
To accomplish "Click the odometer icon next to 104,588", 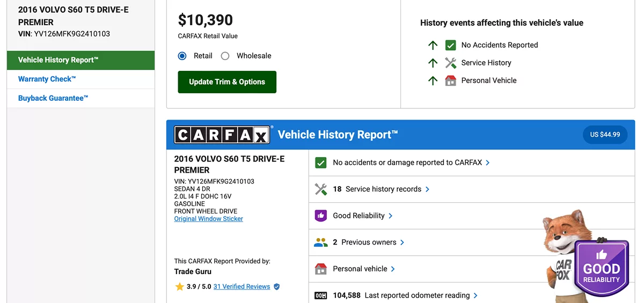I will pos(320,295).
